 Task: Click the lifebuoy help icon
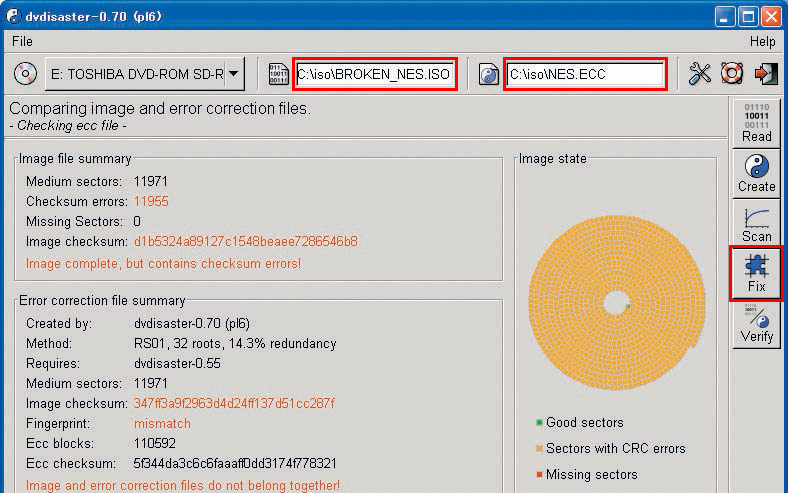pos(732,74)
